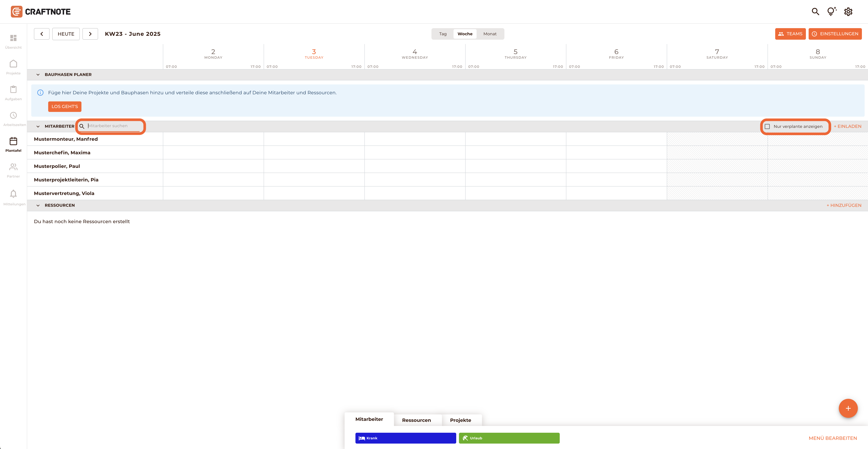Image resolution: width=868 pixels, height=449 pixels.
Task: Click the magnifier in Mitarbeiter search
Action: click(82, 127)
